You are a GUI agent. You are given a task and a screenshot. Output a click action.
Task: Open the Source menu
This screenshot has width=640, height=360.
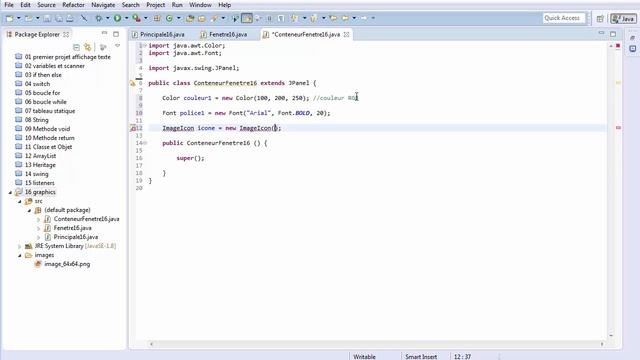(x=46, y=5)
